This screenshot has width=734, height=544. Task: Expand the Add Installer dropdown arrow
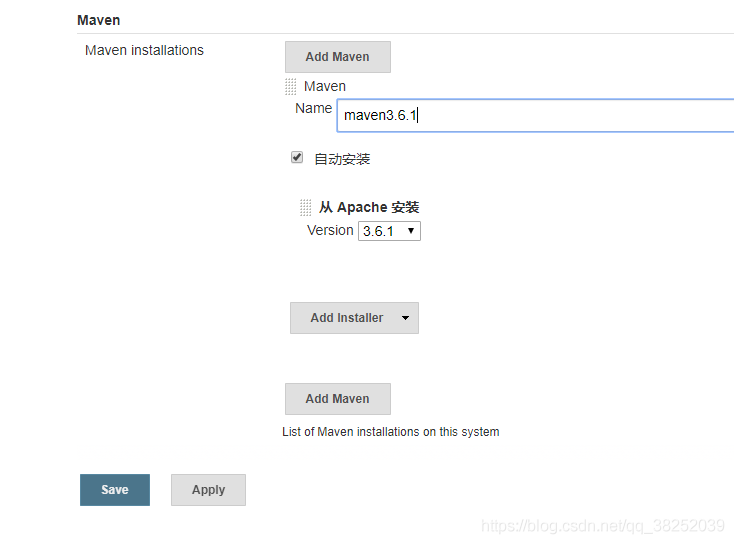[405, 318]
